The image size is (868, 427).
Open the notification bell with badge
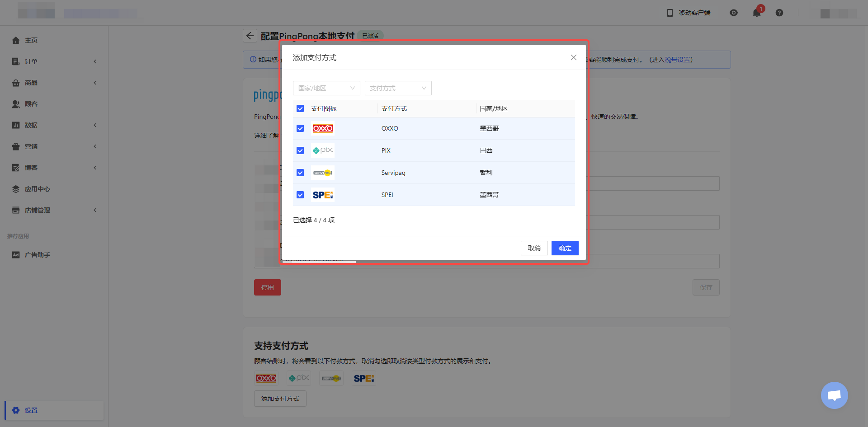click(x=757, y=13)
